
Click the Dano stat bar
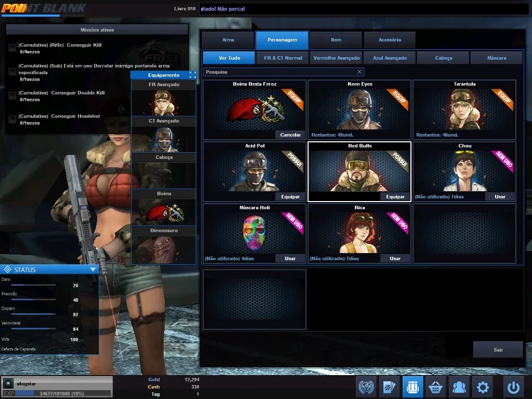(x=33, y=285)
